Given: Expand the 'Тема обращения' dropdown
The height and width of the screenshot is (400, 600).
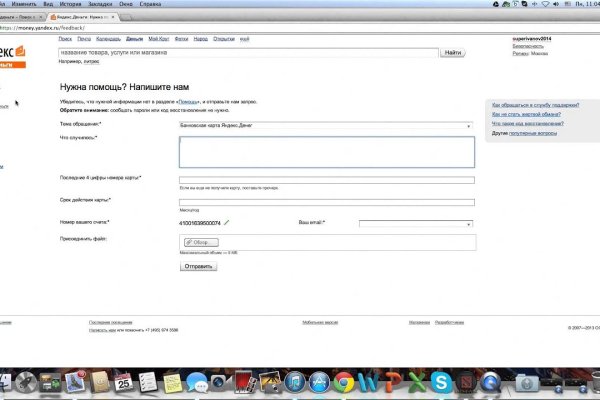Looking at the screenshot, I should (x=326, y=125).
